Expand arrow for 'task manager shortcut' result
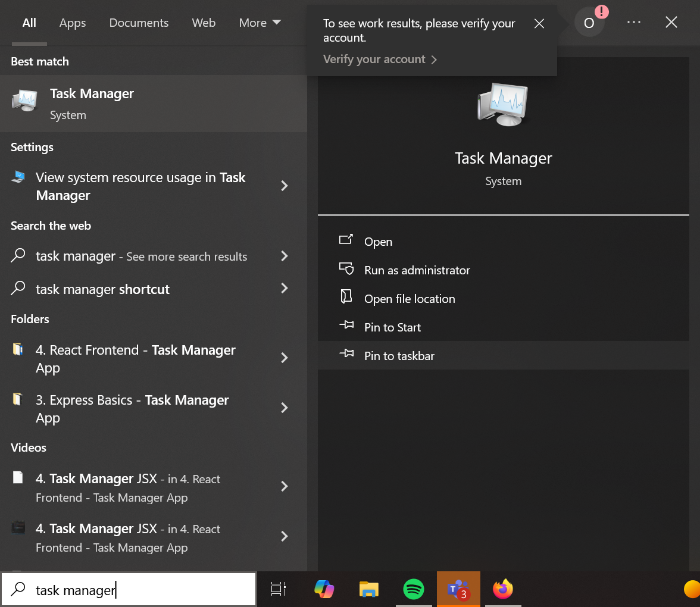 coord(285,288)
